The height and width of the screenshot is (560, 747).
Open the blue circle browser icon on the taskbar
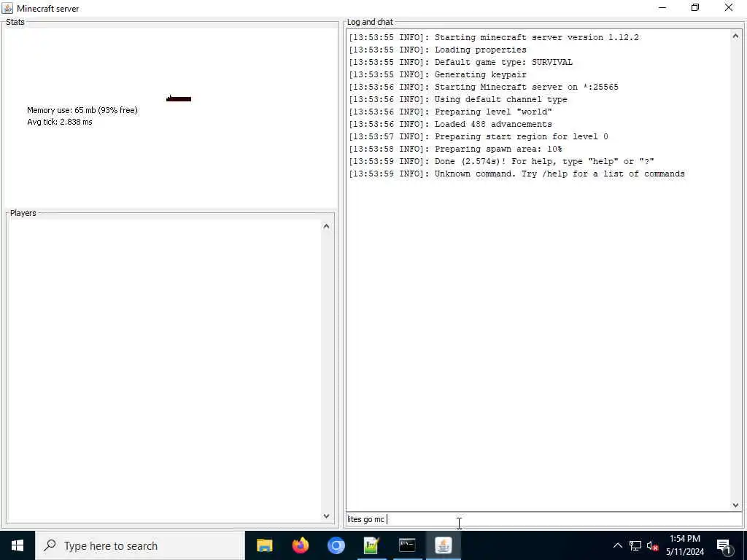[x=336, y=545]
